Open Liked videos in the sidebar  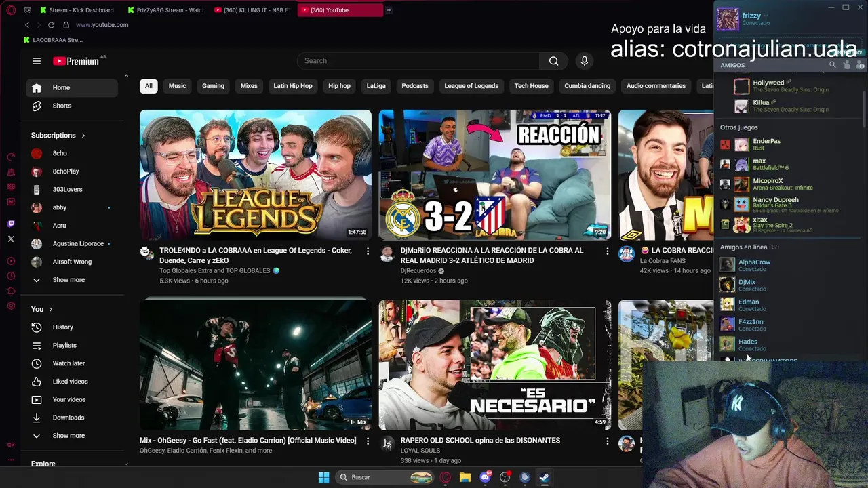pos(72,382)
